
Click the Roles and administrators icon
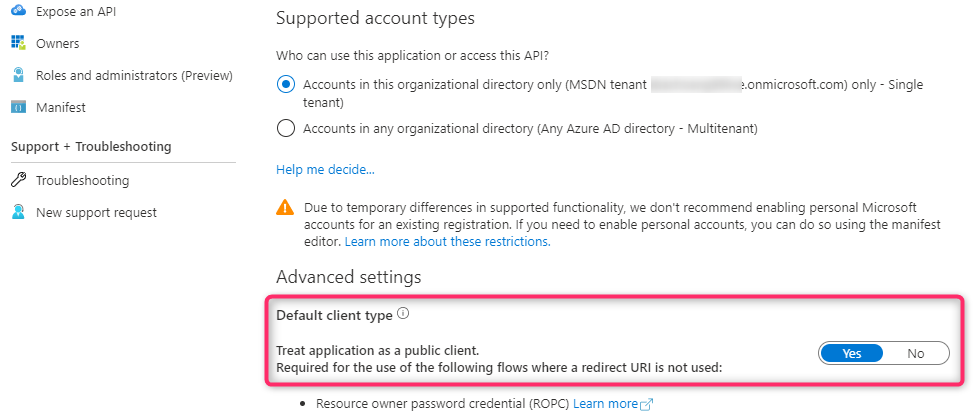click(19, 75)
